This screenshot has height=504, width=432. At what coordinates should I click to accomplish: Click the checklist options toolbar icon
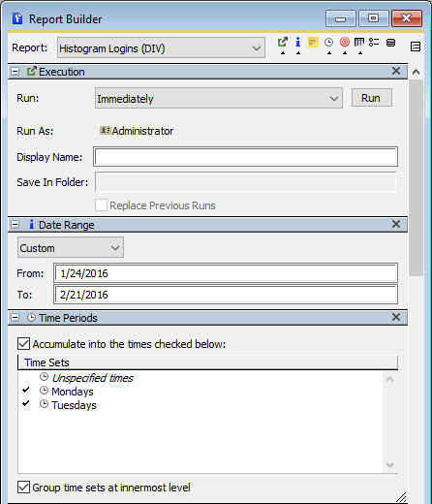[374, 43]
